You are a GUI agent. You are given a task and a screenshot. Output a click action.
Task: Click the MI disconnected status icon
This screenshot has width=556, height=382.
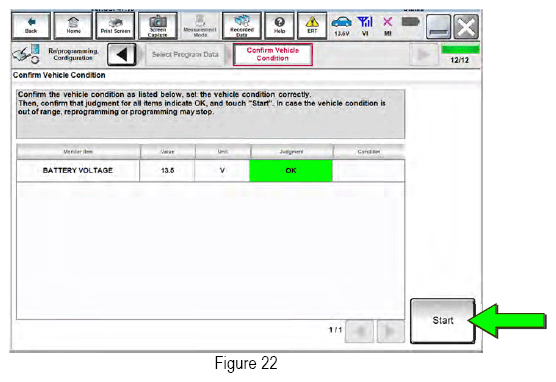388,26
